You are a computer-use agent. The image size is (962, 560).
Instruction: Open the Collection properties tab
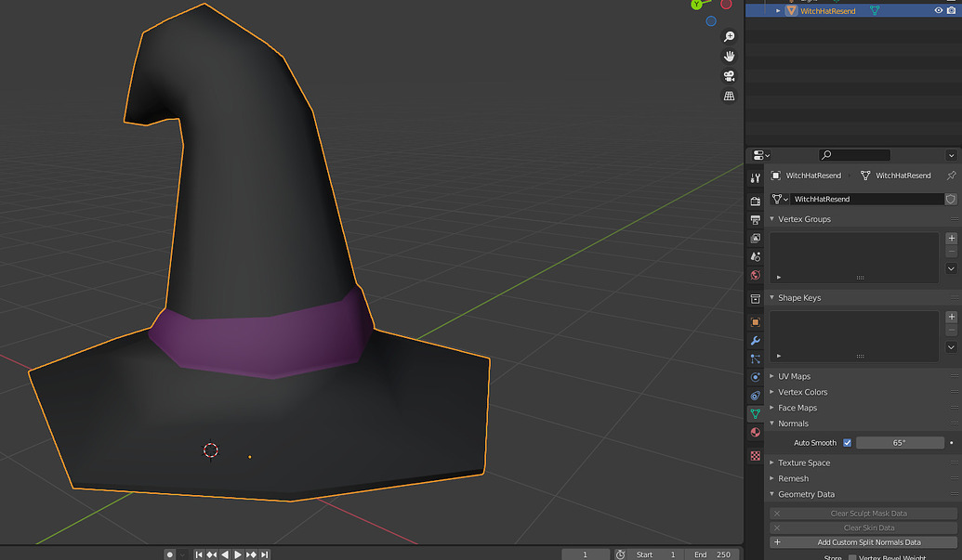756,299
